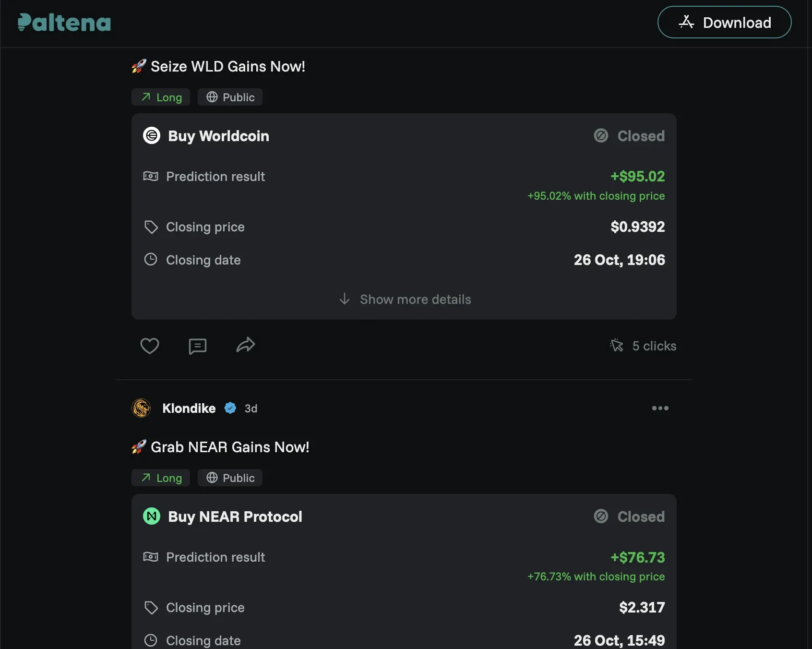This screenshot has width=812, height=649.
Task: Click the NEAR Protocol coin icon
Action: pos(152,517)
